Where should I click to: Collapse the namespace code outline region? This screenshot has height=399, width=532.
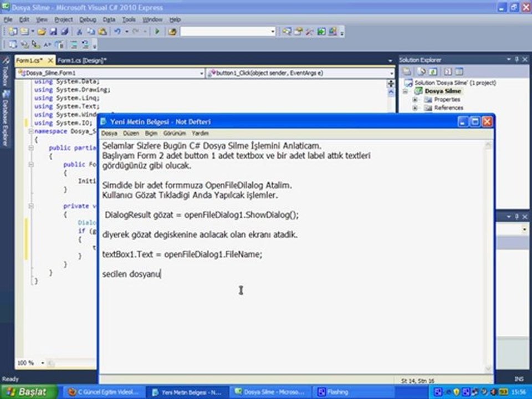tap(31, 131)
